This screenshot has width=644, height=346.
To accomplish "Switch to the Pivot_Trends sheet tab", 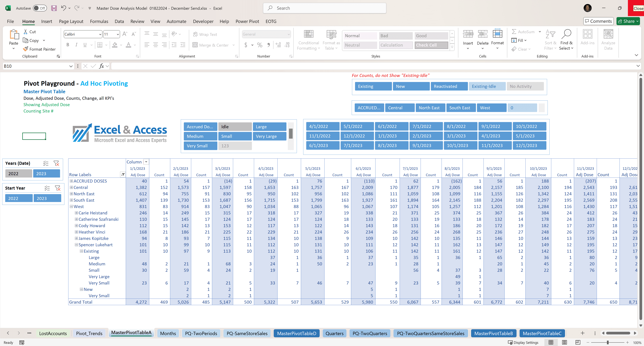I will coord(89,333).
